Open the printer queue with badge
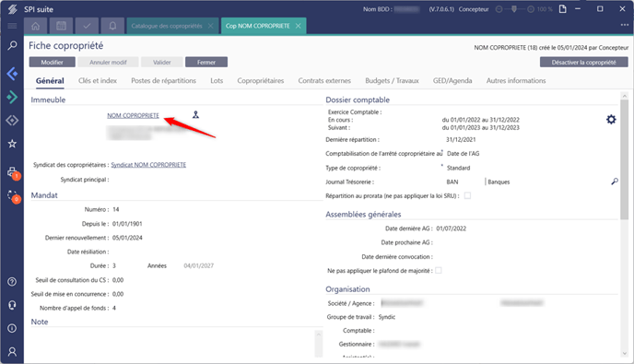The width and height of the screenshot is (634, 364). (x=13, y=172)
